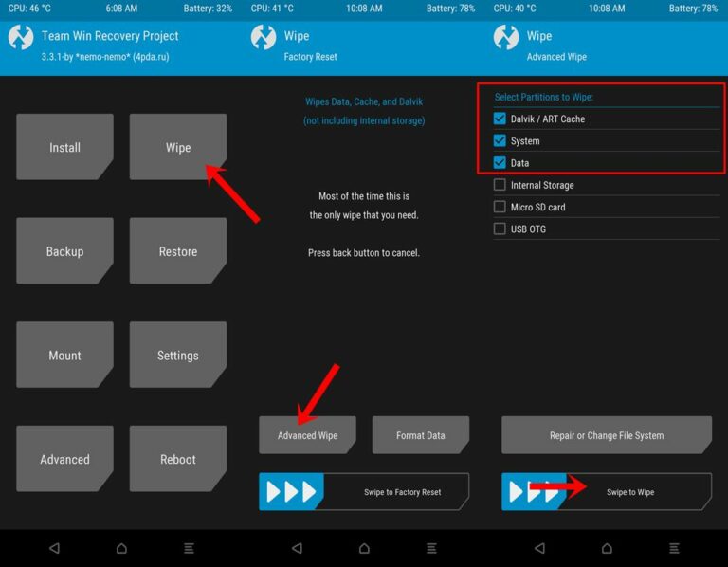Tap the '3.3.1-by *nemo-nemo* (4pda.ru)' version text

[105, 57]
